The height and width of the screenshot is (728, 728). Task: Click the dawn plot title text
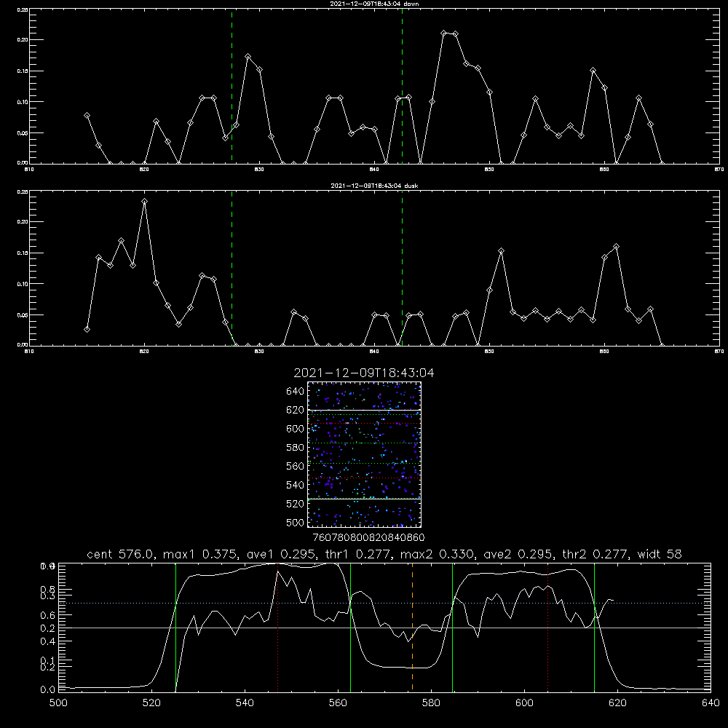tap(374, 4)
